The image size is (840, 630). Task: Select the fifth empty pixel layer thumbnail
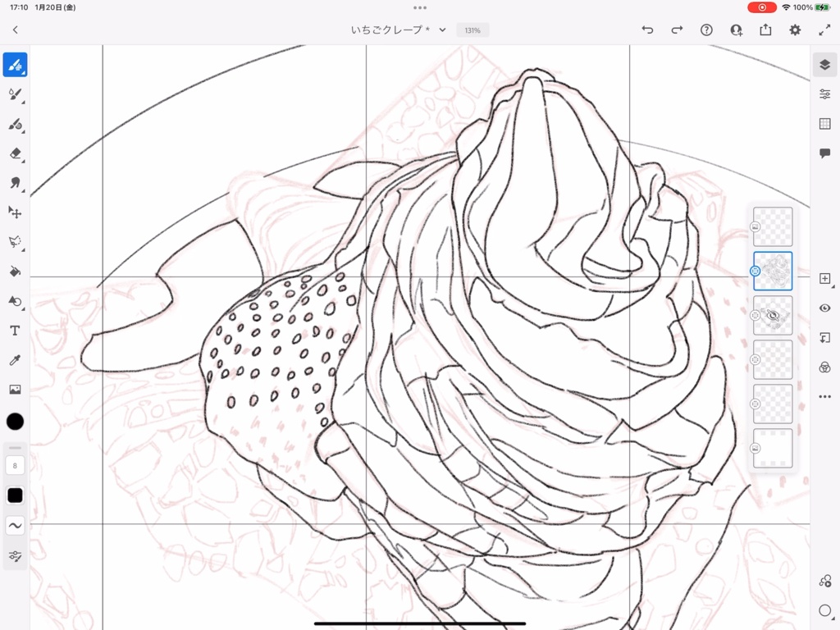click(773, 404)
